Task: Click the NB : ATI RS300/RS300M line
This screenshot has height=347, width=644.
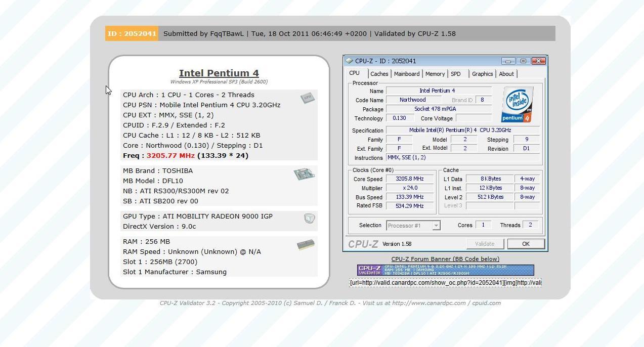Action: (176, 191)
